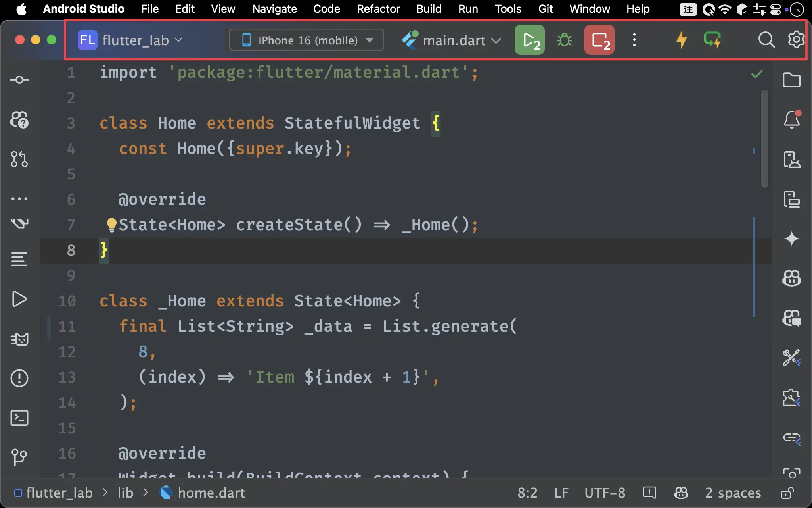Click the Flutter Hot Restart icon
812x508 pixels.
(712, 40)
